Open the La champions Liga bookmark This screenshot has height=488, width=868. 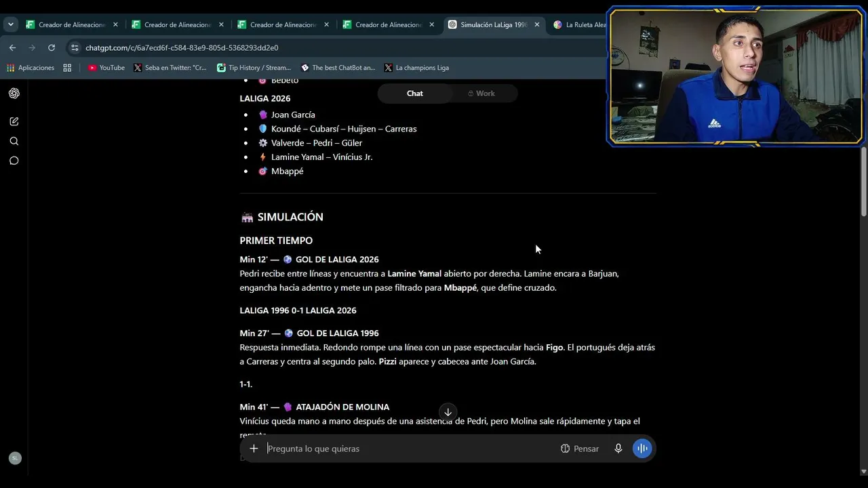[x=416, y=68]
